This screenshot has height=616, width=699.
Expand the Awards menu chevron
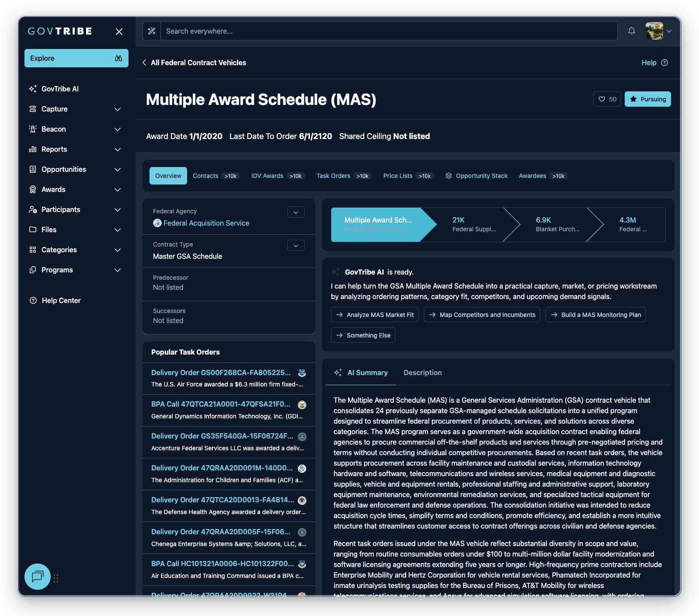click(x=118, y=189)
